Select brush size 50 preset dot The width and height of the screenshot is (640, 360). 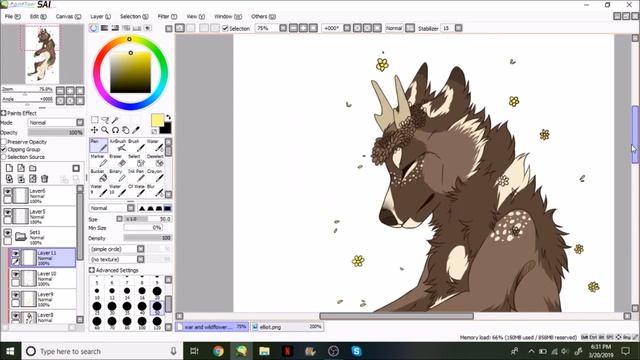pyautogui.click(x=157, y=307)
